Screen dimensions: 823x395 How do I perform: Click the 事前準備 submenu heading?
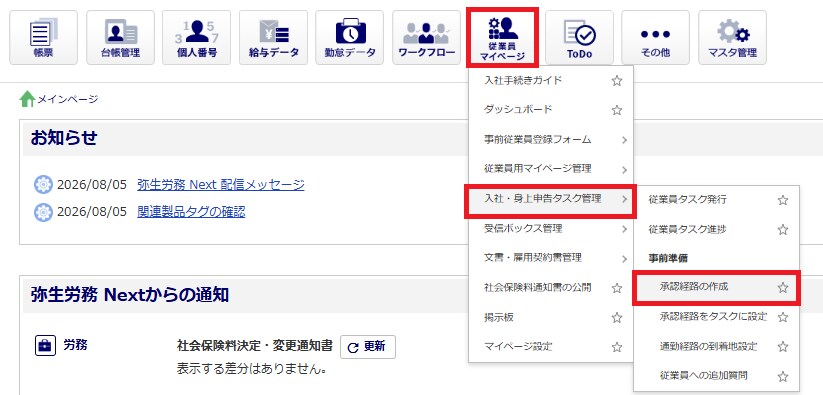[x=668, y=258]
